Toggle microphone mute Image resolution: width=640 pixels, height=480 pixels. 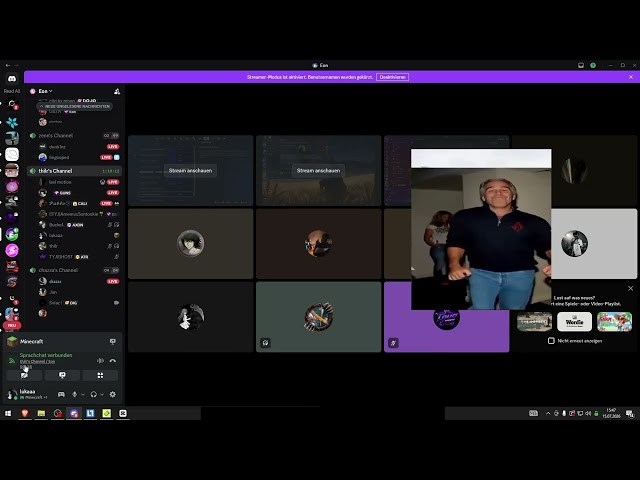(x=74, y=394)
